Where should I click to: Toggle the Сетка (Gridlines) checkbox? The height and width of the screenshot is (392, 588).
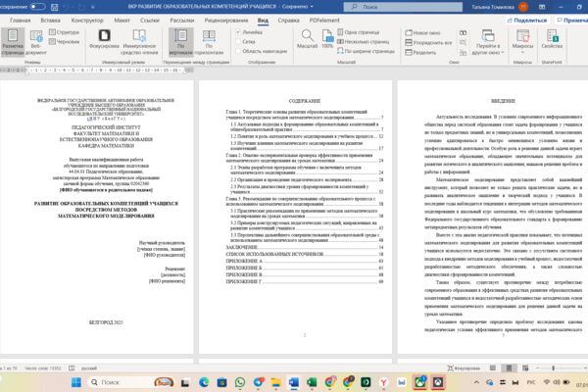[x=238, y=41]
